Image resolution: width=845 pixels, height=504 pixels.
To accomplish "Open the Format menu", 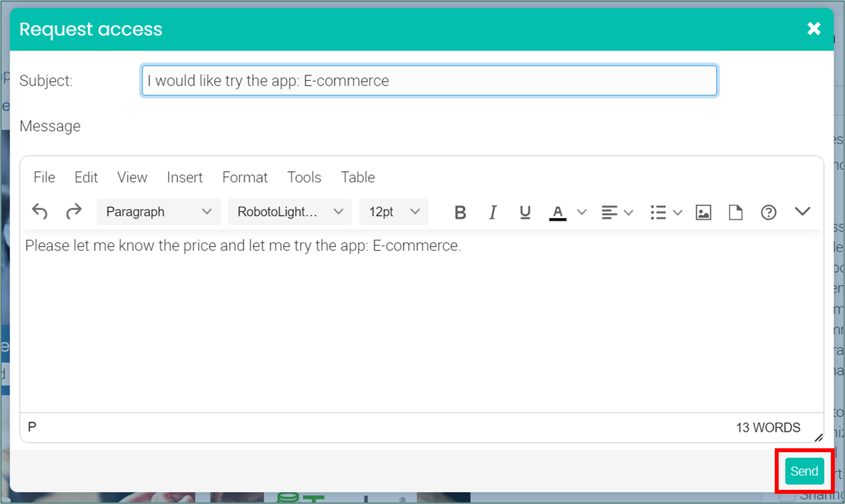I will pos(245,177).
